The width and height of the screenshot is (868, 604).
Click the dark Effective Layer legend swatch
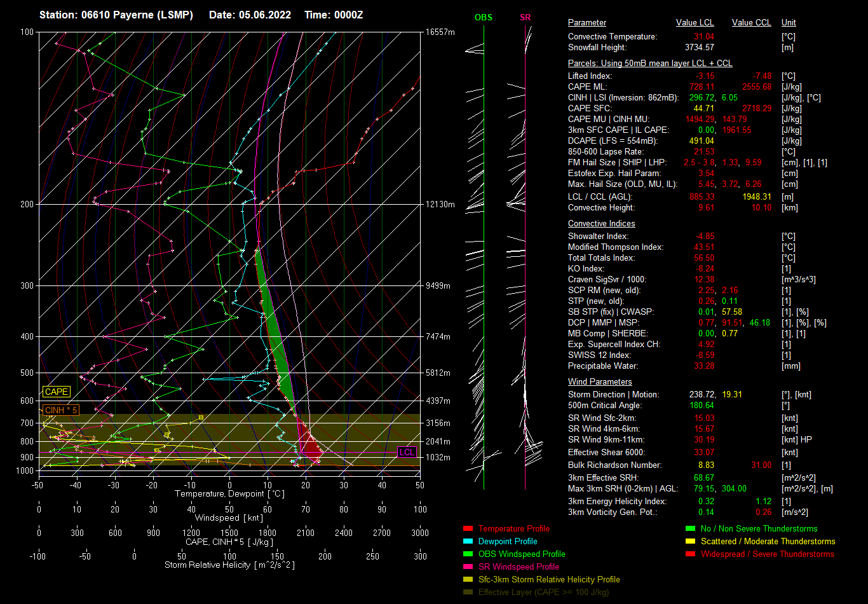468,593
